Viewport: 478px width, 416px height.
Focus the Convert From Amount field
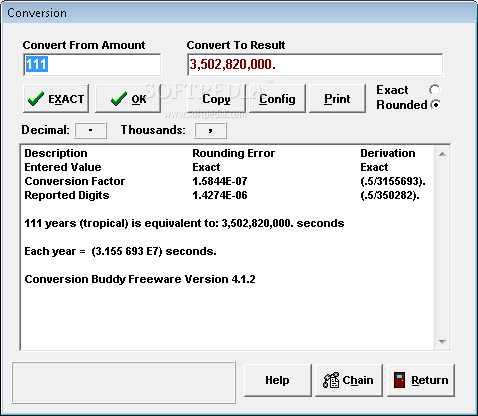[x=92, y=64]
